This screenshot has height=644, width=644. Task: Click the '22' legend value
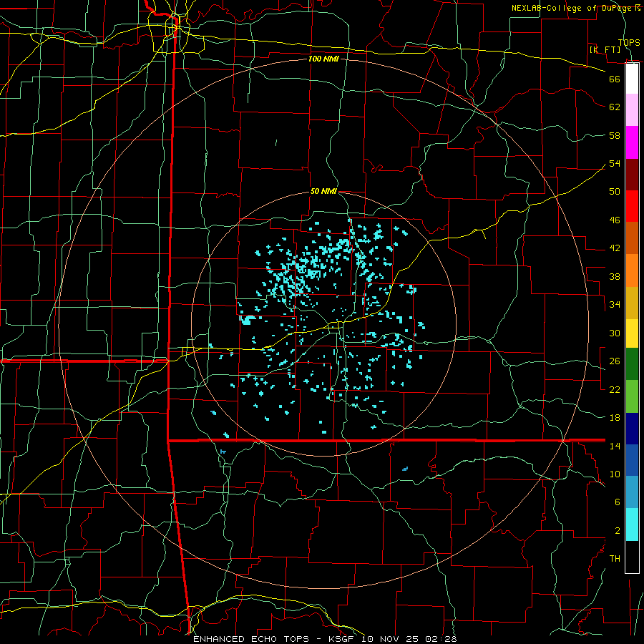pyautogui.click(x=615, y=389)
